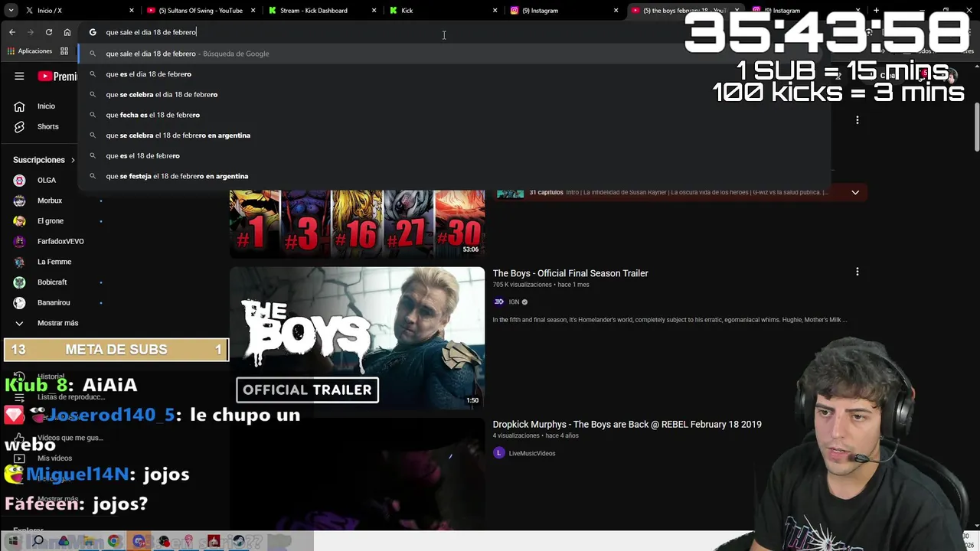Open the tab search chevron button
Image resolution: width=980 pixels, height=551 pixels.
[9, 11]
